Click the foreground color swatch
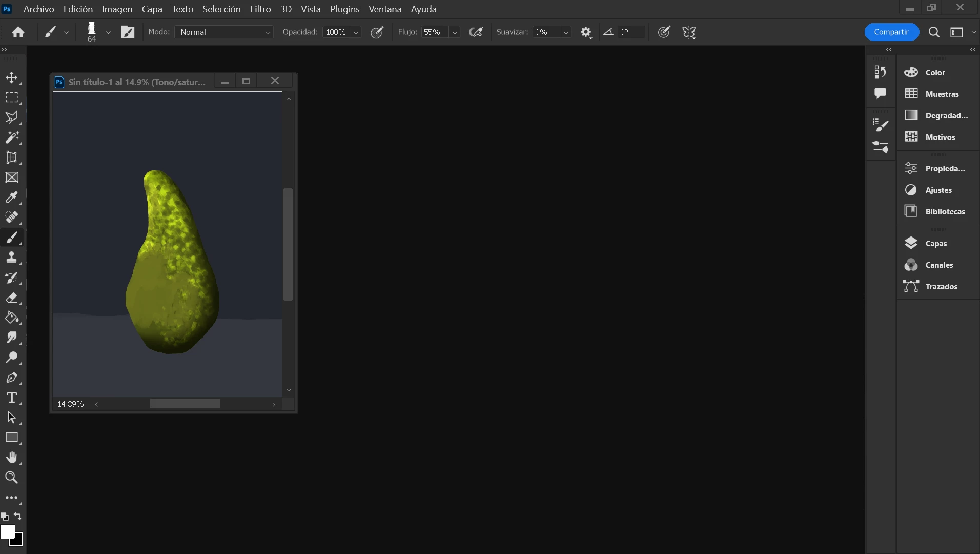This screenshot has height=554, width=980. tap(8, 532)
